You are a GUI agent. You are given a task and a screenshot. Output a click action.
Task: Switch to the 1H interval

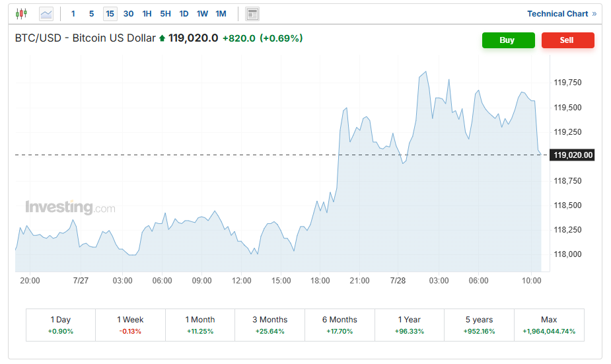pos(147,14)
